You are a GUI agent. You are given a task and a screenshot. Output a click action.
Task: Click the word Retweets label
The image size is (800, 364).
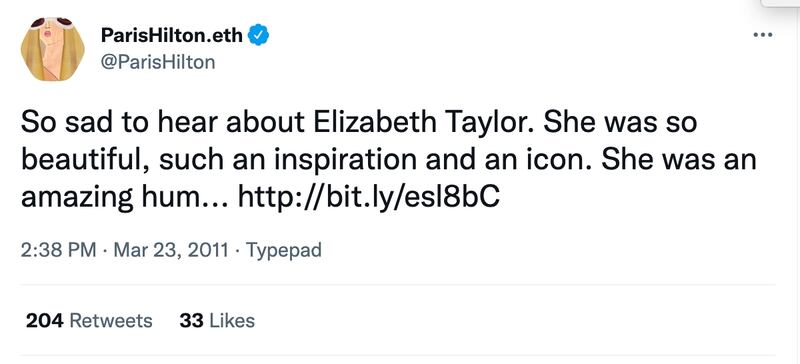click(x=111, y=321)
